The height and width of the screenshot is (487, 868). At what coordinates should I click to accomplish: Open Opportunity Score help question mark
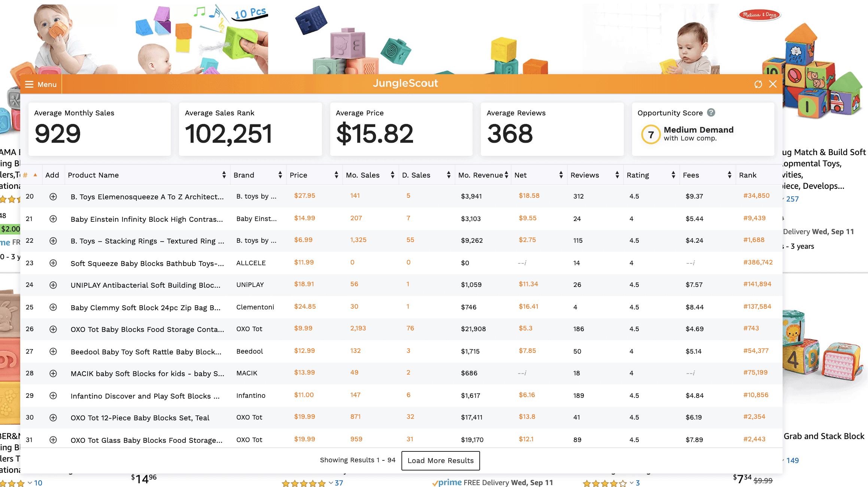pyautogui.click(x=711, y=112)
